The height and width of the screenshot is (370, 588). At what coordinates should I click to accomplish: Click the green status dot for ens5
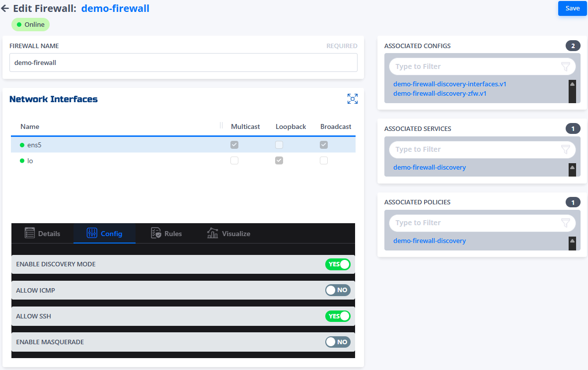[x=22, y=145]
